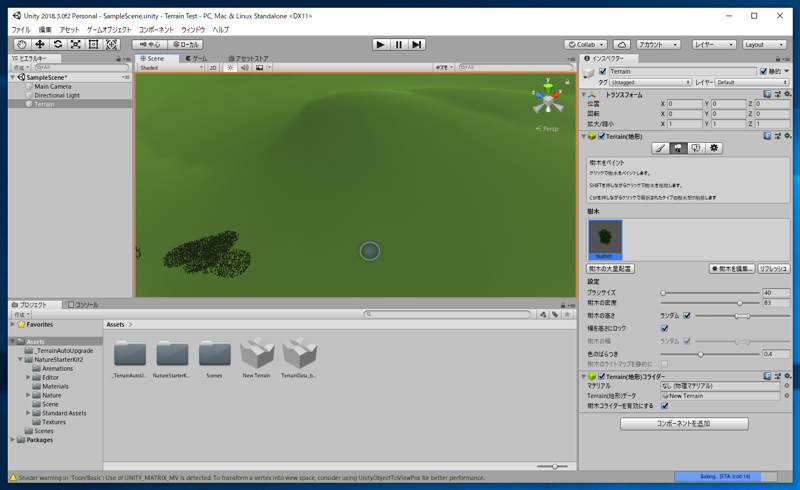Click the Pause button
The width and height of the screenshot is (800, 490).
point(398,44)
